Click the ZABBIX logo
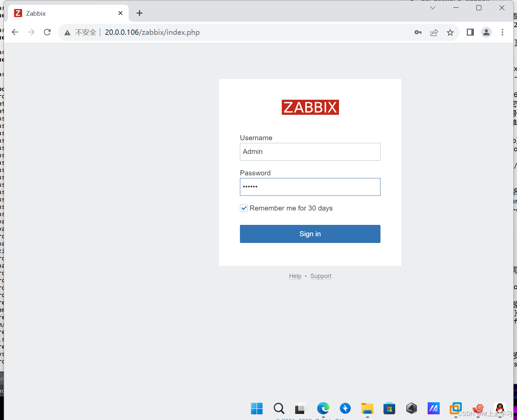Screen dimensions: 517x420 310,107
